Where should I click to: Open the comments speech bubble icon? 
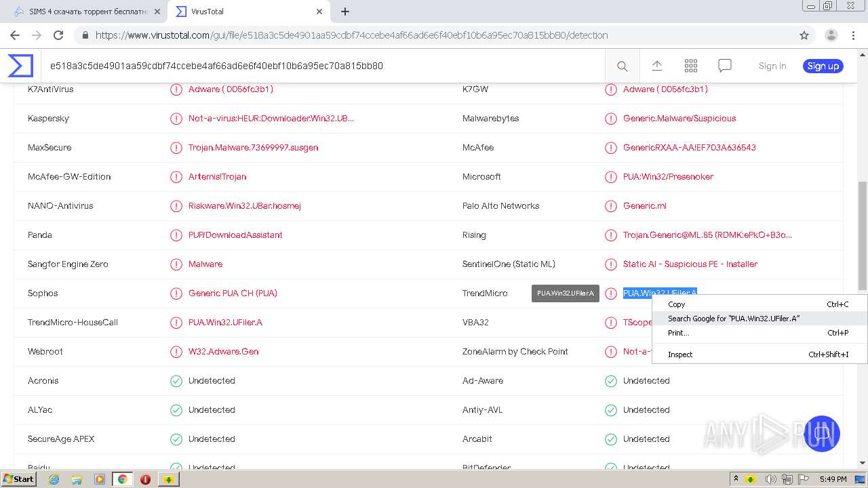tap(725, 66)
